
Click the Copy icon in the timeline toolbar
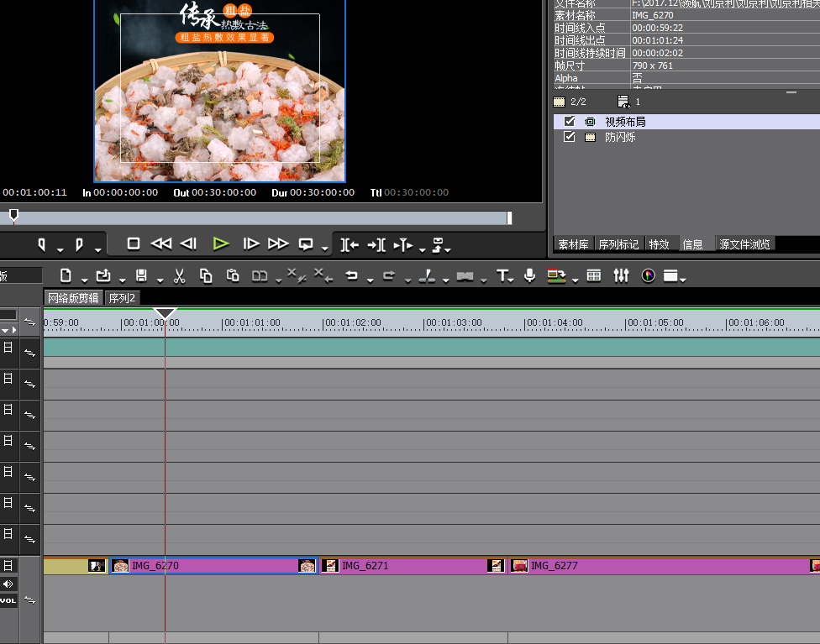pos(206,275)
